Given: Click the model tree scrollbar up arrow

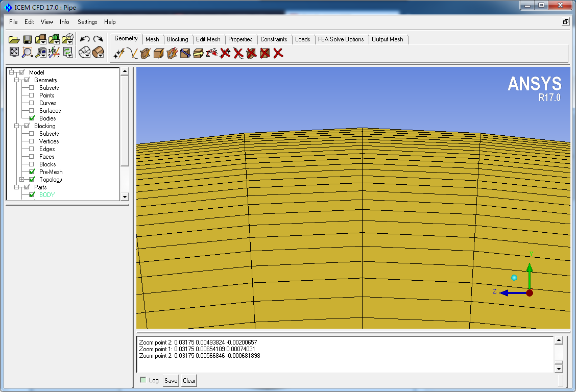Looking at the screenshot, I should coord(125,71).
